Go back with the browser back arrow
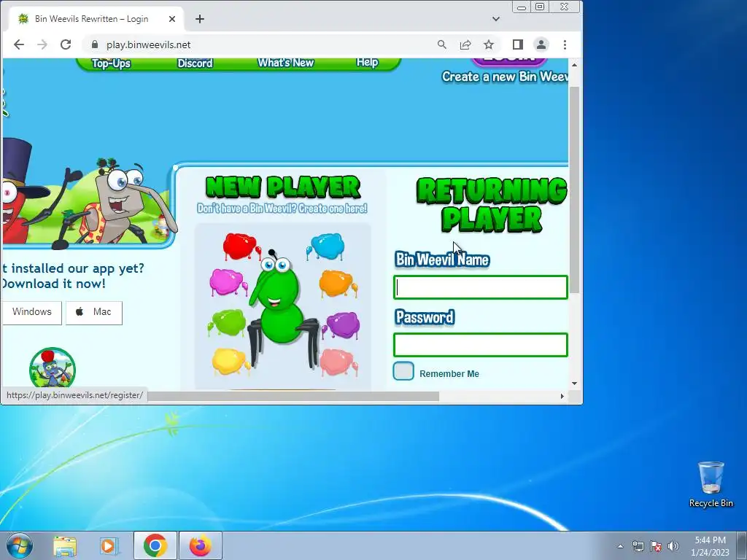 [18, 44]
